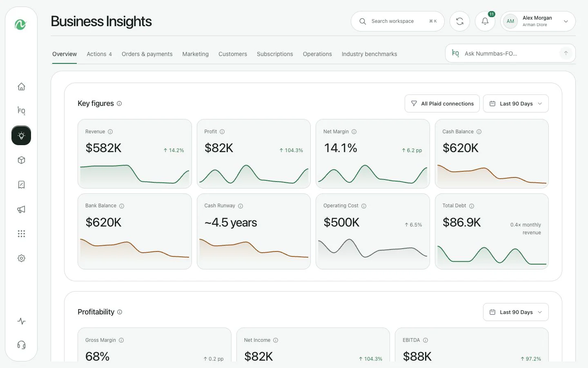
Task: Click the magnifier icon in search bar
Action: click(363, 21)
